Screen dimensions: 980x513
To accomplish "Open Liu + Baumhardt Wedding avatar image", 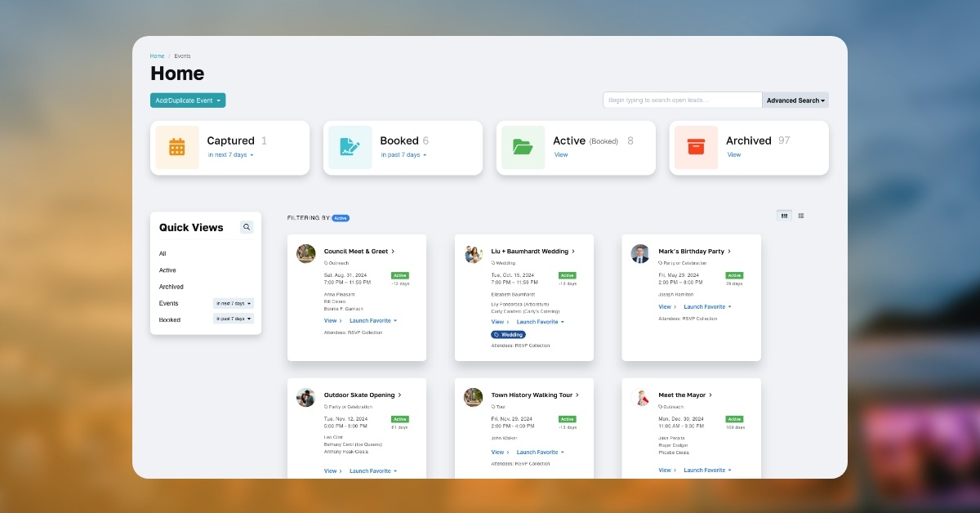I will tap(474, 253).
